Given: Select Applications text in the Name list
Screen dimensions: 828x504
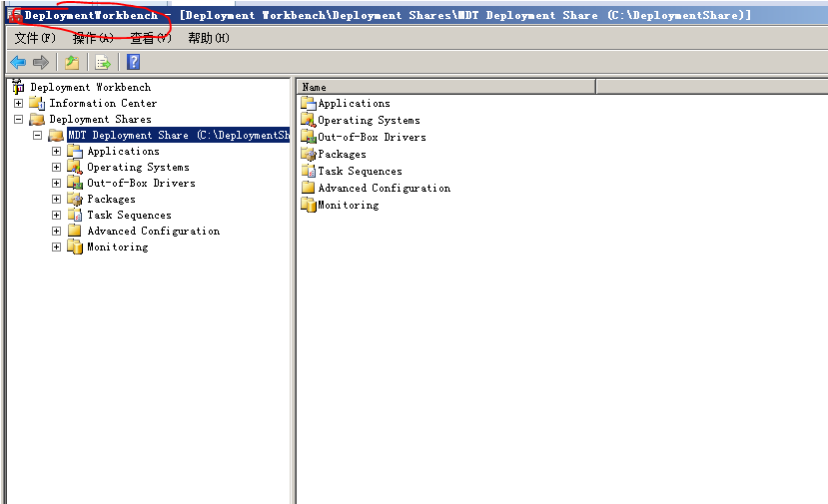Looking at the screenshot, I should 354,103.
